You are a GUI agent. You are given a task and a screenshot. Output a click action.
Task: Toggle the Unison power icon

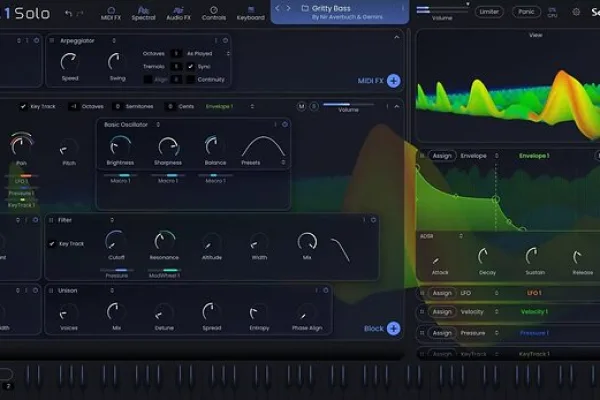pos(326,291)
